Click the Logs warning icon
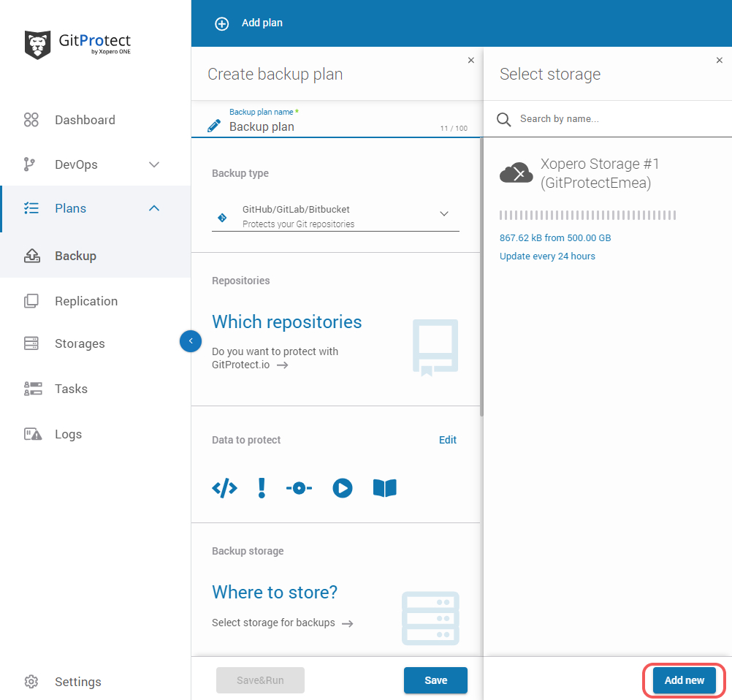This screenshot has height=700, width=732. (33, 434)
